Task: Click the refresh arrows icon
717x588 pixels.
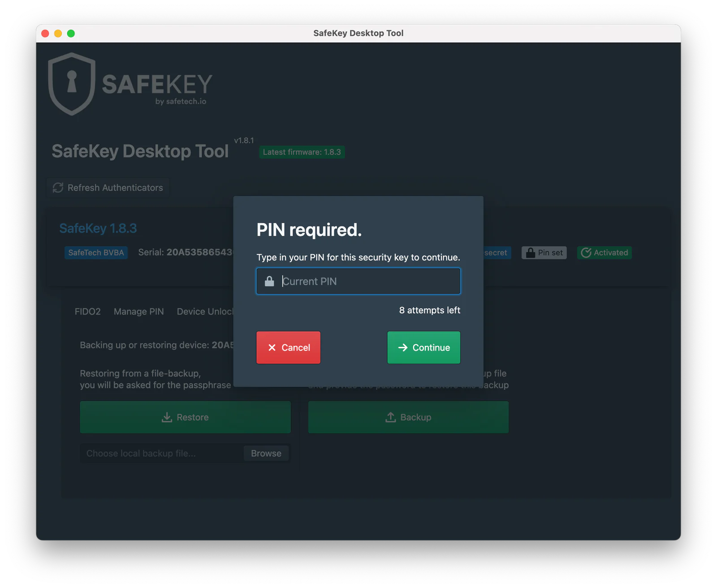Action: click(58, 188)
